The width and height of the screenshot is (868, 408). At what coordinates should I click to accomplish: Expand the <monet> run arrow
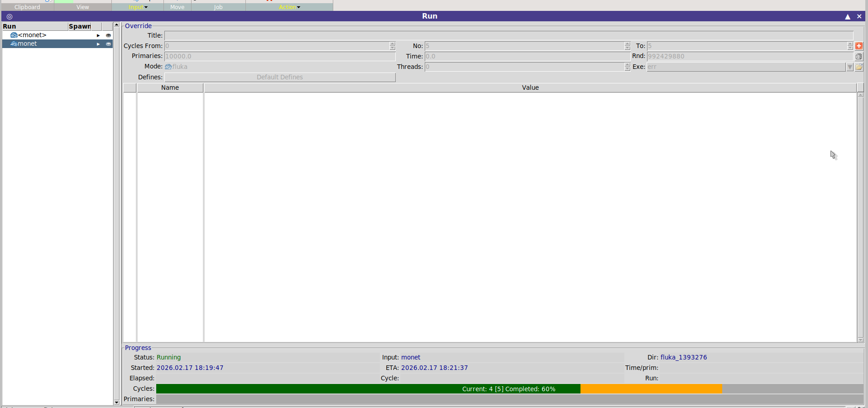[x=98, y=35]
